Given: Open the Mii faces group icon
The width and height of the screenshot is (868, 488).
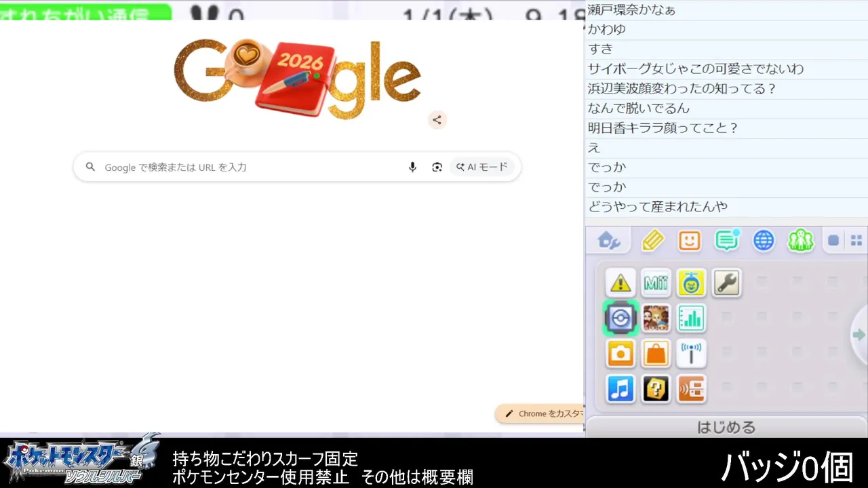Looking at the screenshot, I should tap(656, 318).
